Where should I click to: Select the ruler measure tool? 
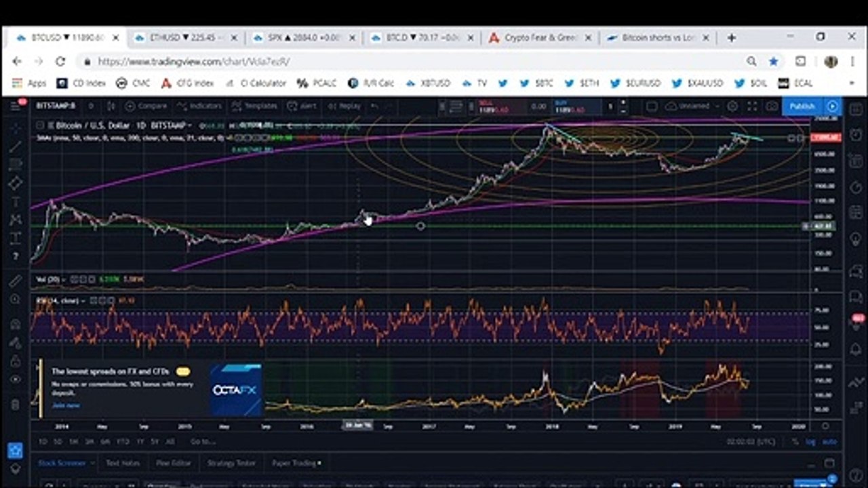point(16,280)
